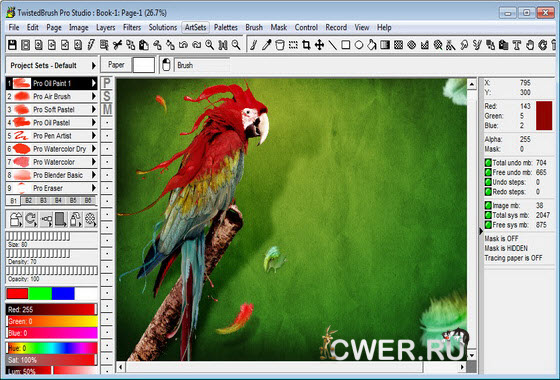Image resolution: width=560 pixels, height=380 pixels.
Task: Click the Paste clipboard toolbar icon
Action: [144, 45]
